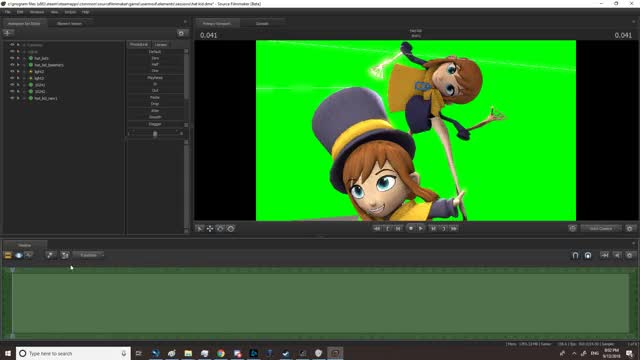Toggle visibility of SS2H1
640x360 pixels.
tap(12, 84)
